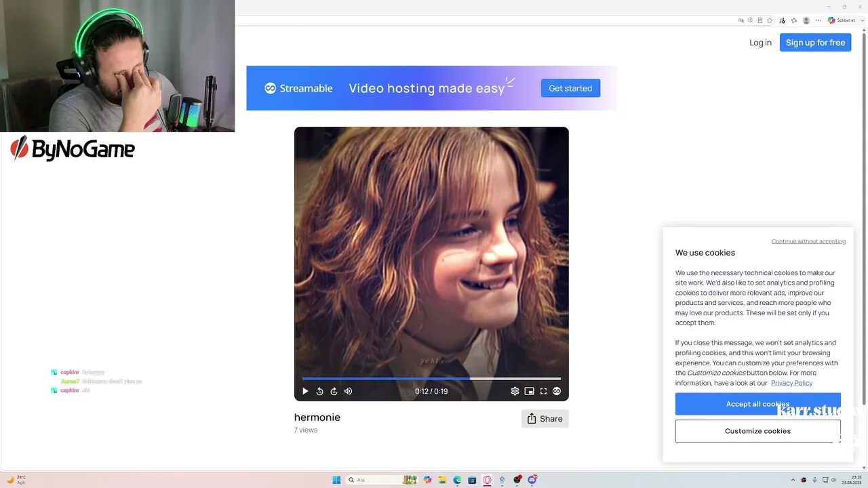
Task: Play the hermonie video
Action: pyautogui.click(x=305, y=391)
